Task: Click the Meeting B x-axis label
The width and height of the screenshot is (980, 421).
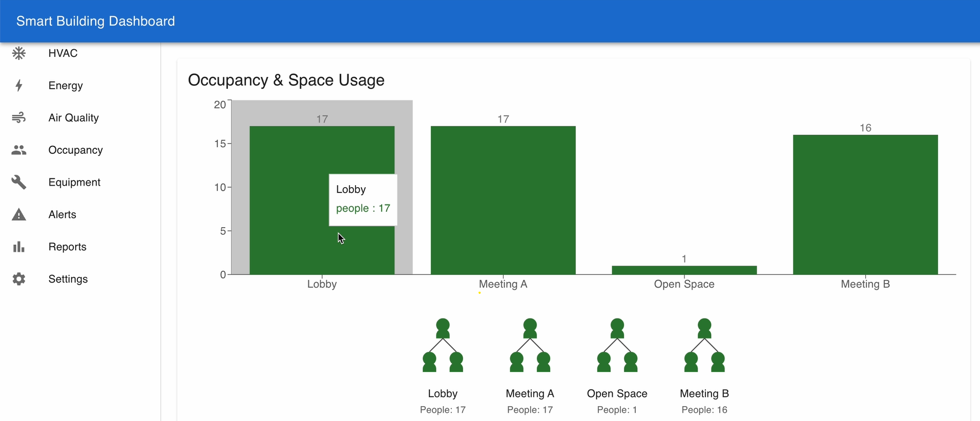Action: pyautogui.click(x=865, y=284)
